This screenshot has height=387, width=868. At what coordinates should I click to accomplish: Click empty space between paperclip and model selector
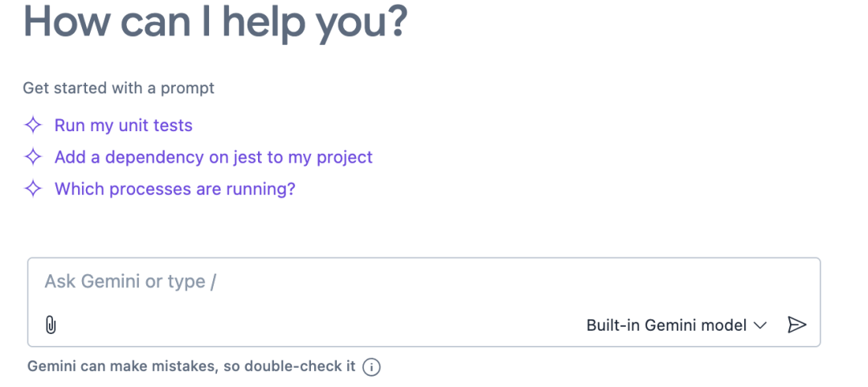tap(321, 325)
